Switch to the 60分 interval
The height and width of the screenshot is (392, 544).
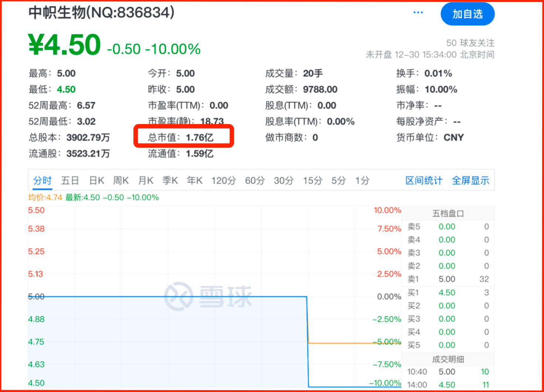(254, 180)
